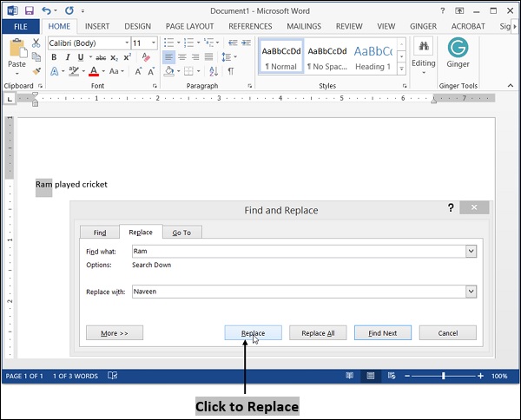Click the zoom slider in status bar

(x=443, y=377)
